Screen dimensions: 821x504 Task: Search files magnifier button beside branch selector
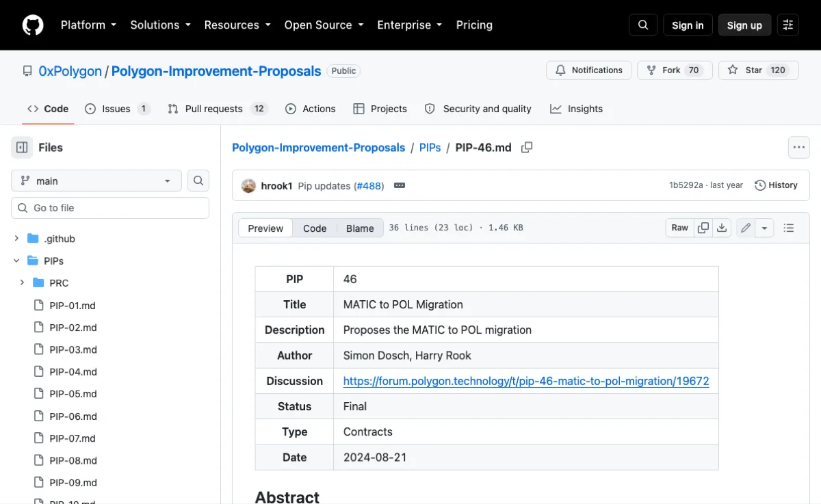pyautogui.click(x=198, y=181)
